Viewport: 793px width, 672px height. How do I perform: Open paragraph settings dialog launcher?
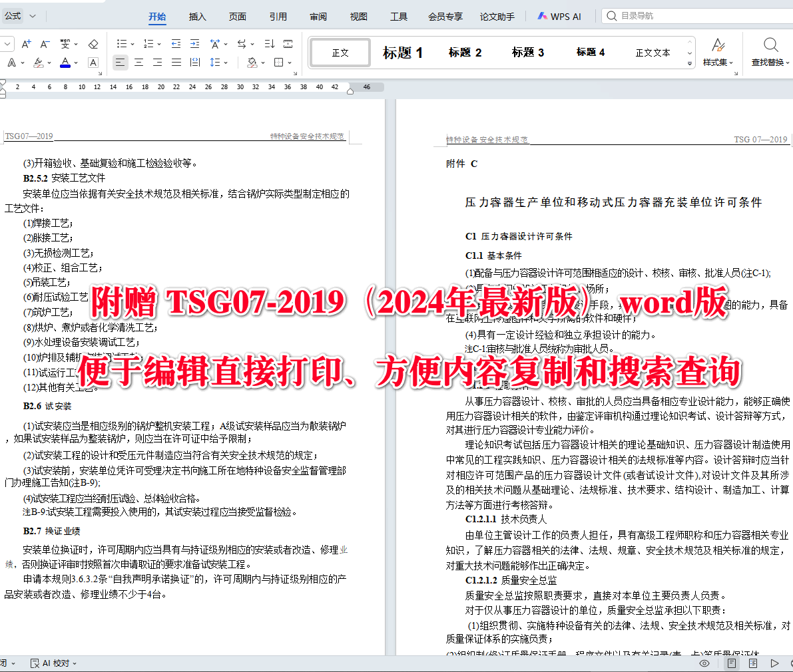point(296,74)
